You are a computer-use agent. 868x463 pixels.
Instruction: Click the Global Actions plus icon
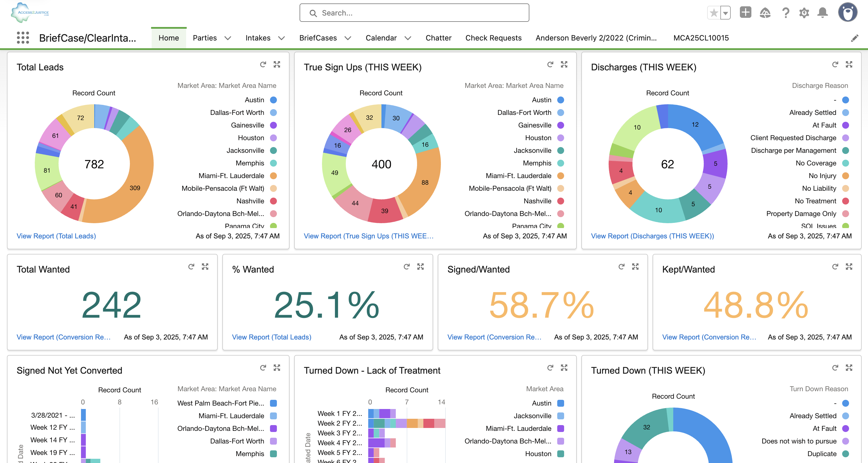745,13
